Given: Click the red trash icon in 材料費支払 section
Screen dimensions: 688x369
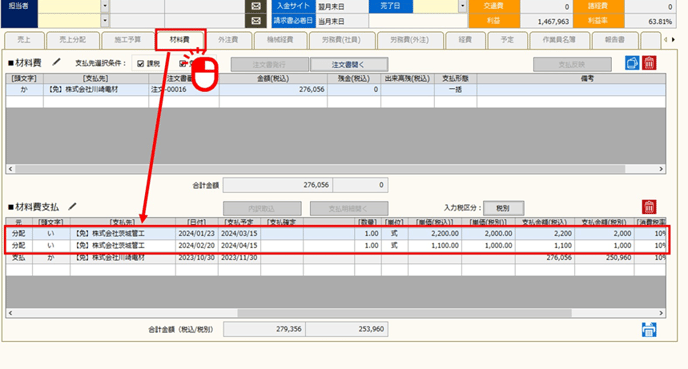Looking at the screenshot, I should pos(649,207).
